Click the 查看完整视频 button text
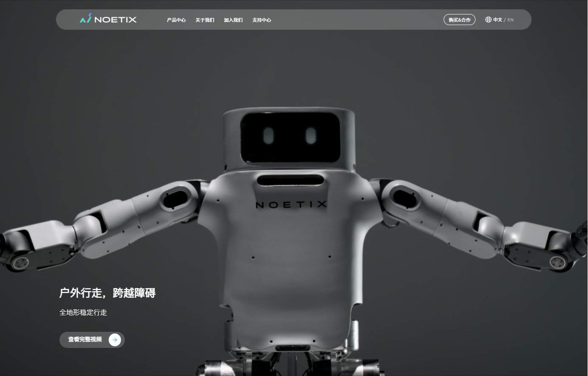This screenshot has width=588, height=376. pyautogui.click(x=85, y=339)
